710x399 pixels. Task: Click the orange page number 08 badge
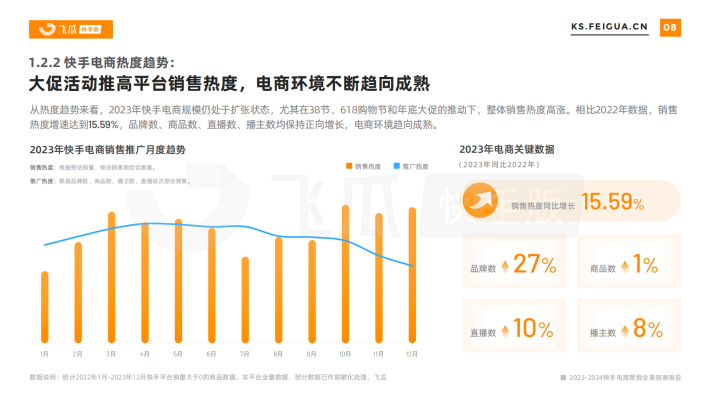click(x=670, y=28)
